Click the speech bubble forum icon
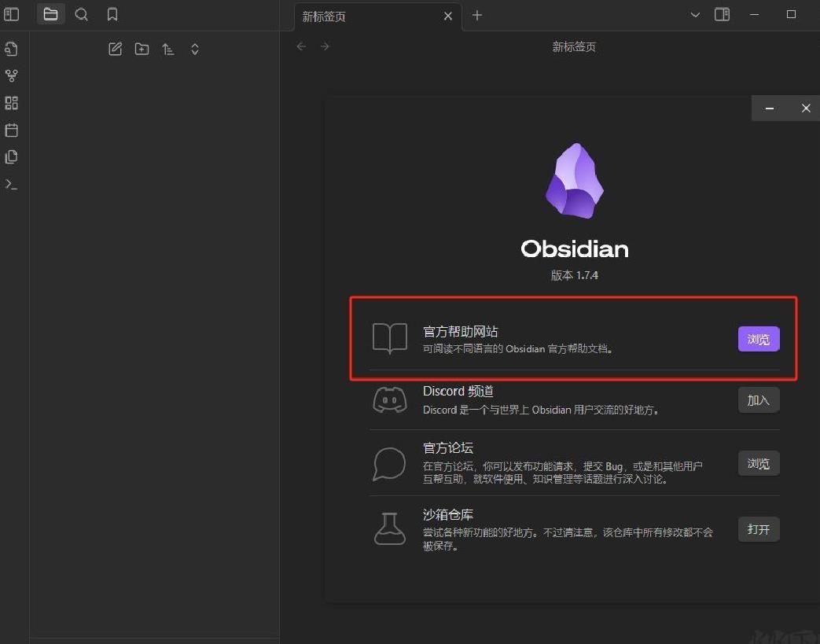The width and height of the screenshot is (820, 644). tap(390, 464)
